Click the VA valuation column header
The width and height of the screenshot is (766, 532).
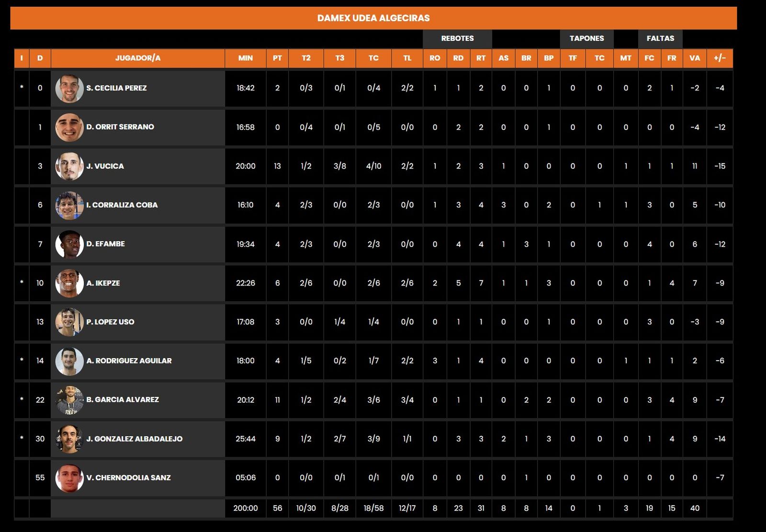point(695,58)
